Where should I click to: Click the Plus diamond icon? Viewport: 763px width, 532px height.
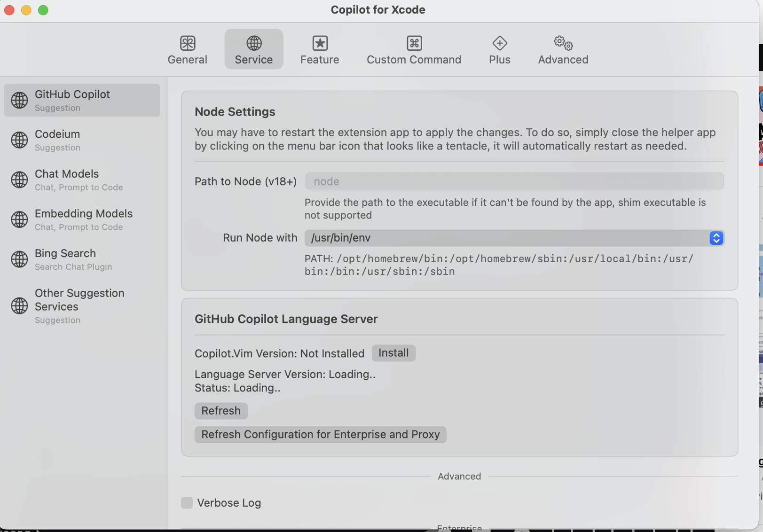pyautogui.click(x=499, y=43)
